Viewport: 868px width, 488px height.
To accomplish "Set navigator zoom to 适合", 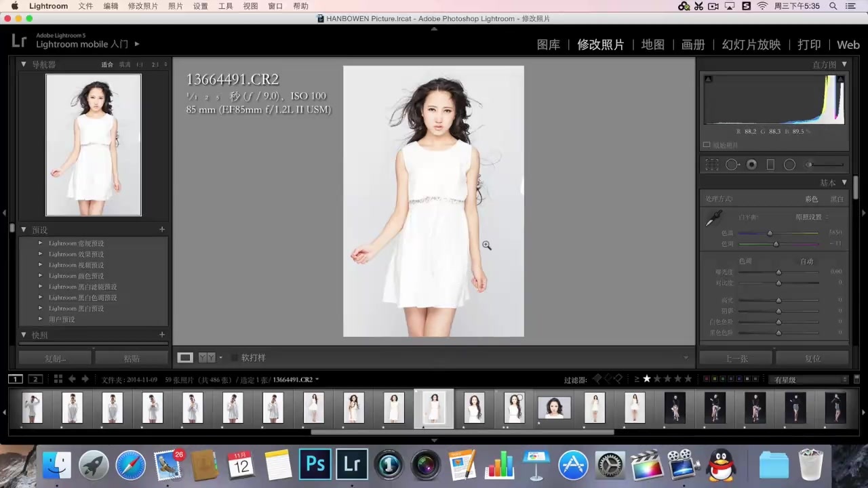I will pyautogui.click(x=107, y=64).
